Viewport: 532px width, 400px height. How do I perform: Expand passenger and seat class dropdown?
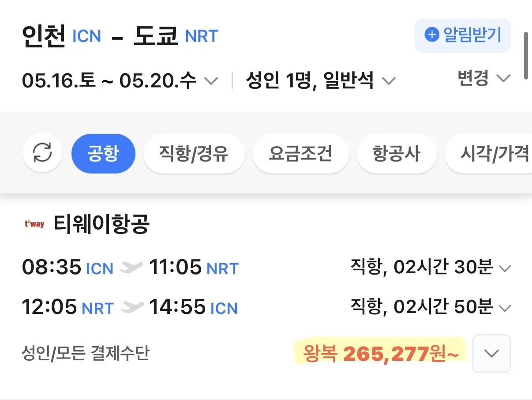click(x=388, y=81)
